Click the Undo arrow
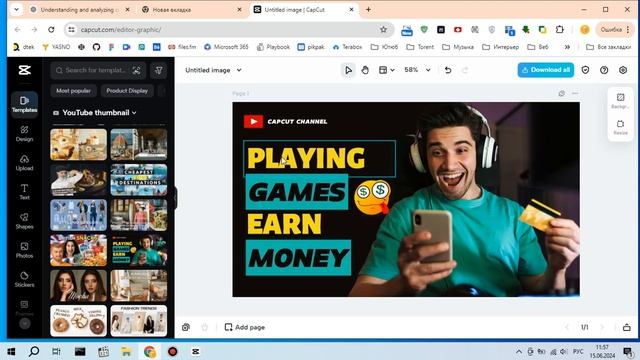 448,70
